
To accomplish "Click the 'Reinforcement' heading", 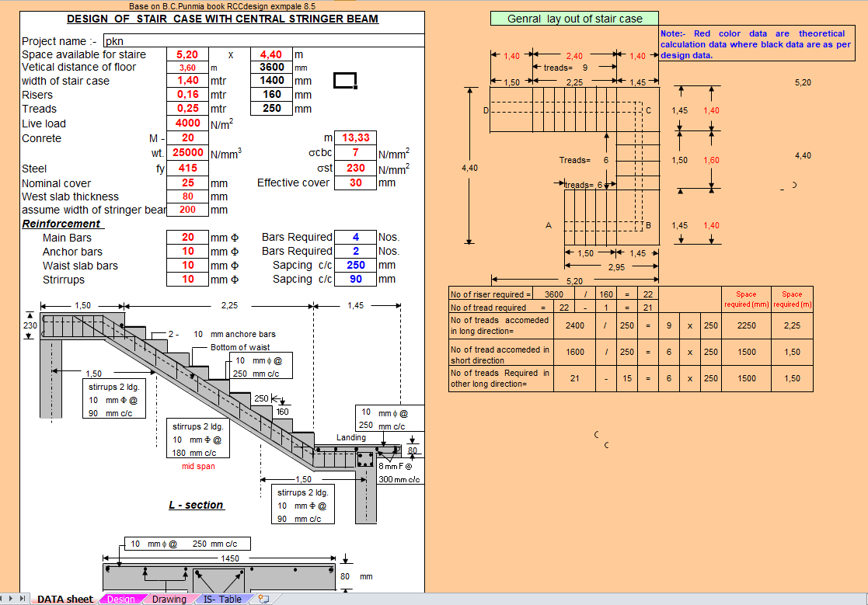I will 61,224.
